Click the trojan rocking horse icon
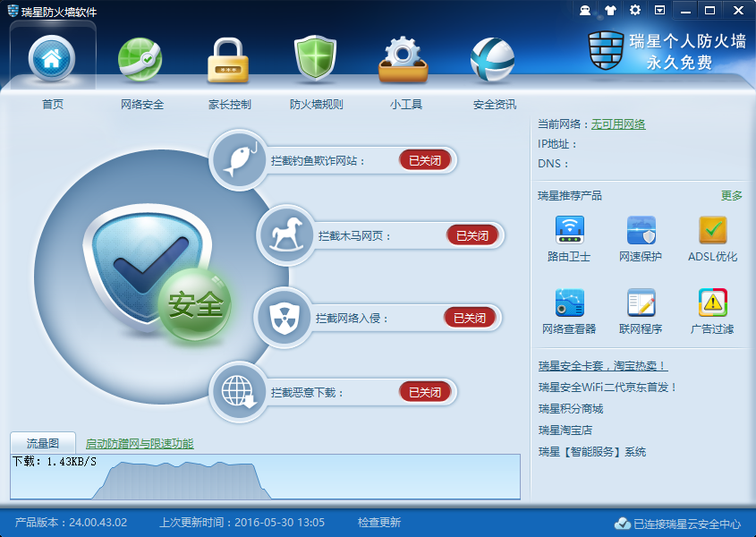Image resolution: width=756 pixels, height=537 pixels. point(285,235)
